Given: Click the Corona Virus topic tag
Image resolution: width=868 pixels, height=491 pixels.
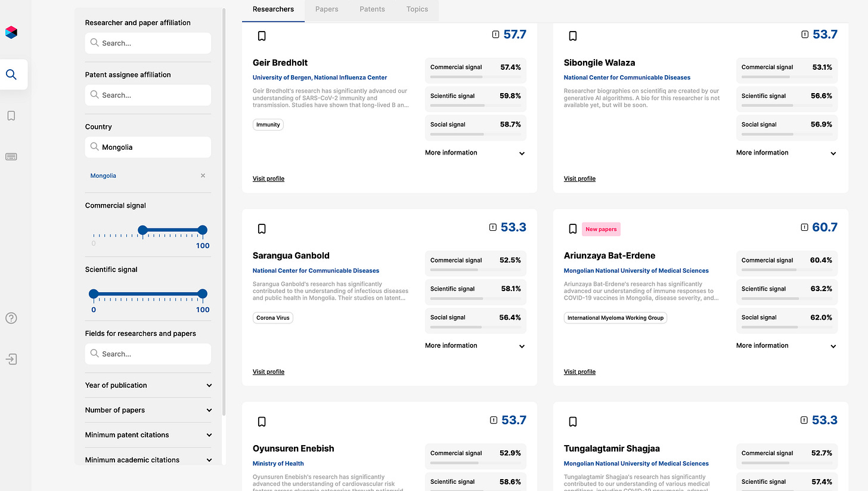Looking at the screenshot, I should pyautogui.click(x=273, y=318).
